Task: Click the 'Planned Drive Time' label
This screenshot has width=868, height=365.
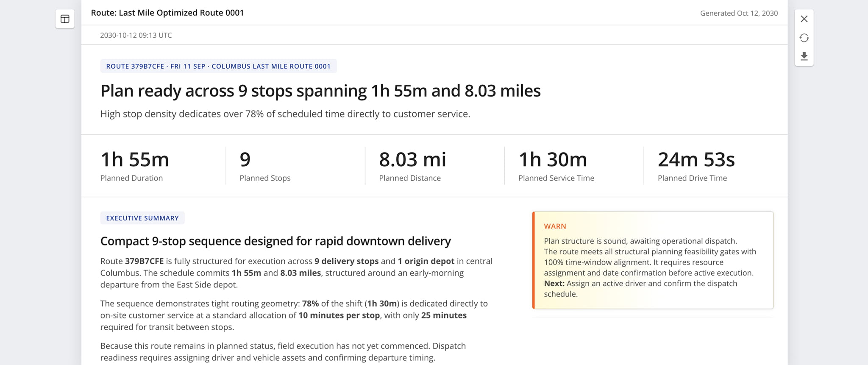Action: click(x=692, y=178)
